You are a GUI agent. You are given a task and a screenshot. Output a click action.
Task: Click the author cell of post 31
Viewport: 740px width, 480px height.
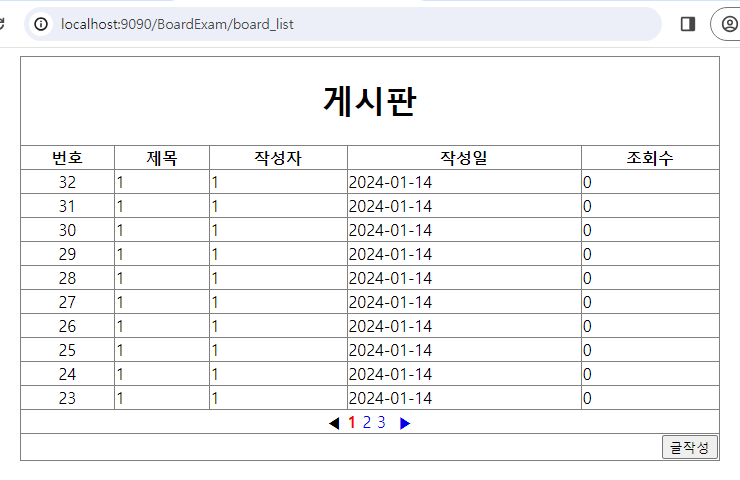(x=278, y=206)
